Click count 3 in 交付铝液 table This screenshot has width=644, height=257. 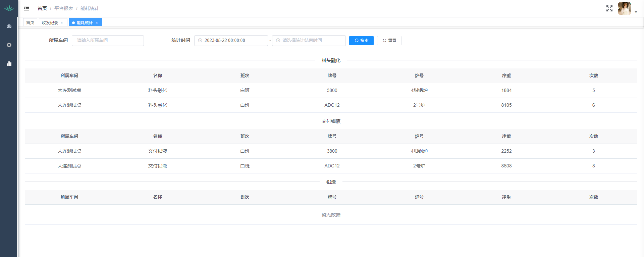tap(594, 151)
